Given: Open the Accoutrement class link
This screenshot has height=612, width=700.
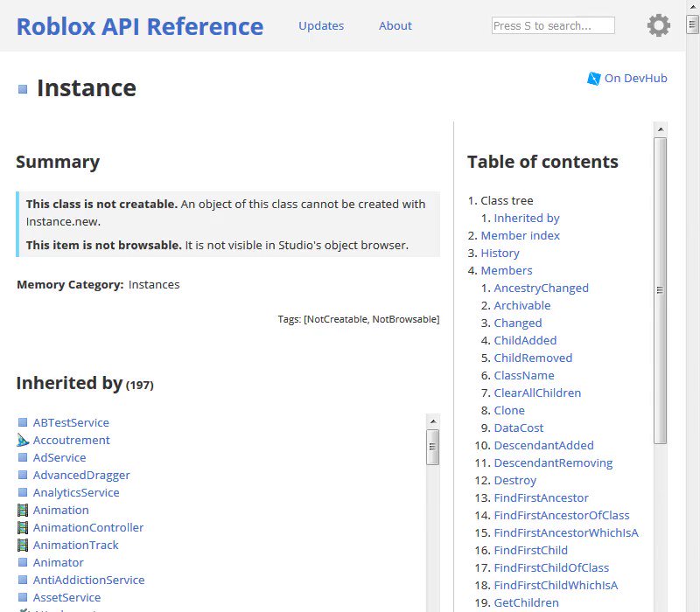Looking at the screenshot, I should 72,440.
